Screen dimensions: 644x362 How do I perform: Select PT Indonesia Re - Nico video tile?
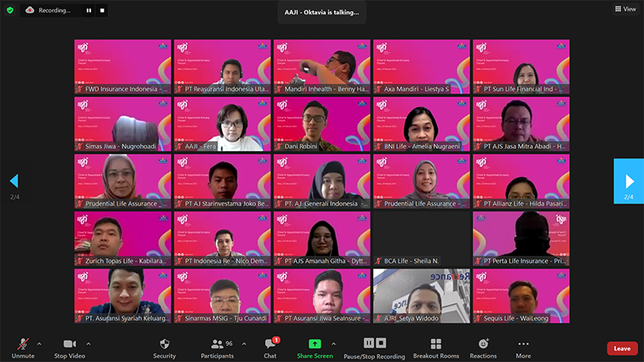pyautogui.click(x=222, y=238)
